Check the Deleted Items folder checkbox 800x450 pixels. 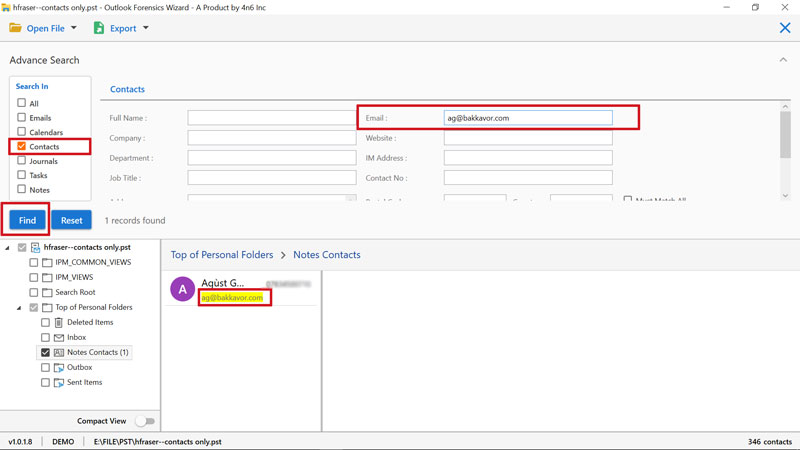tap(45, 322)
